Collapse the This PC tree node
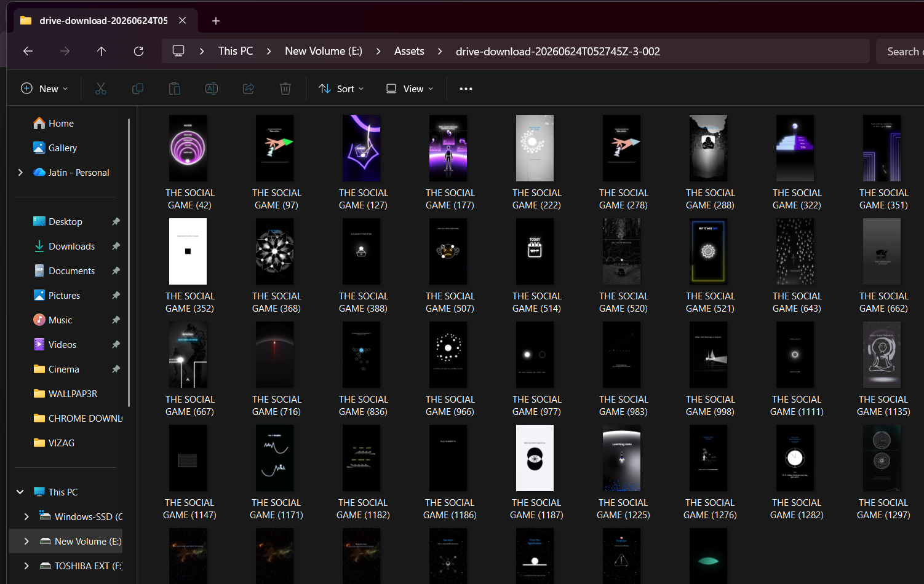924x584 pixels. click(20, 492)
